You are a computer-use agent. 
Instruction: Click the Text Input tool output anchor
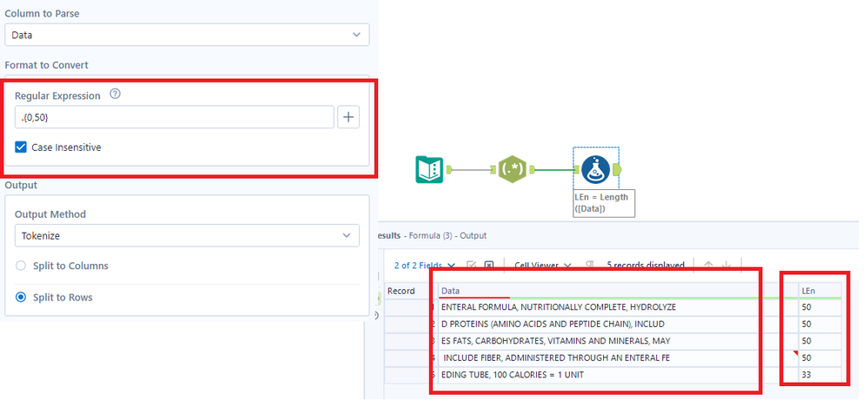450,169
